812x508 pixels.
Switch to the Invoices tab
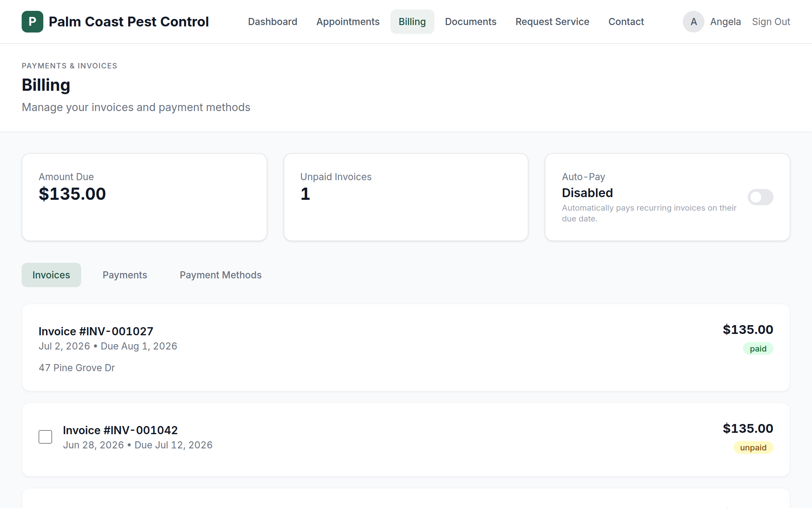click(x=51, y=275)
